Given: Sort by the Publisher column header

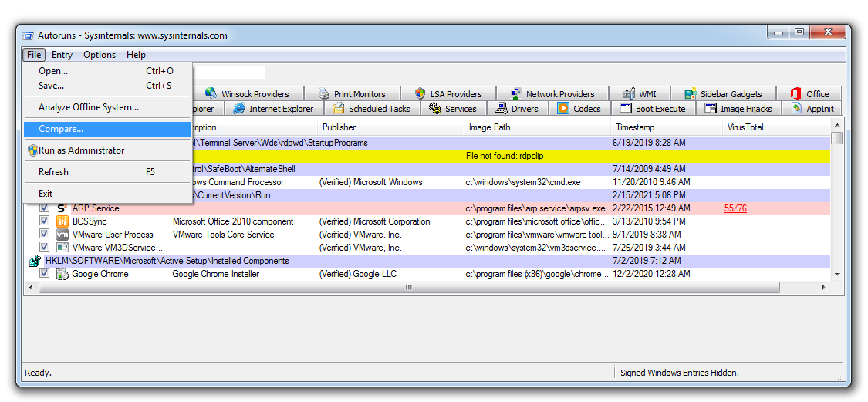Looking at the screenshot, I should pos(391,127).
